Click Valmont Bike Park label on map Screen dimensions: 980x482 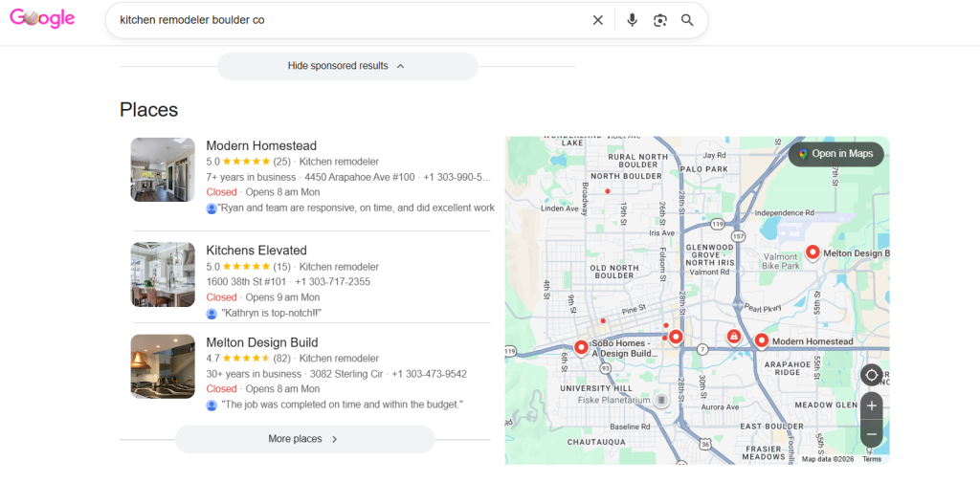(x=780, y=261)
